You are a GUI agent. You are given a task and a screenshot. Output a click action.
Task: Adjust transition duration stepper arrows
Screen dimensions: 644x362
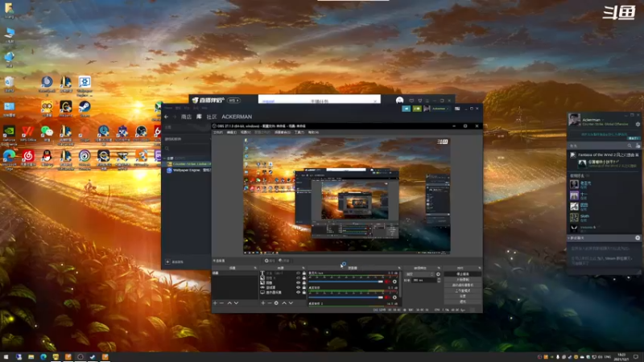point(439,280)
